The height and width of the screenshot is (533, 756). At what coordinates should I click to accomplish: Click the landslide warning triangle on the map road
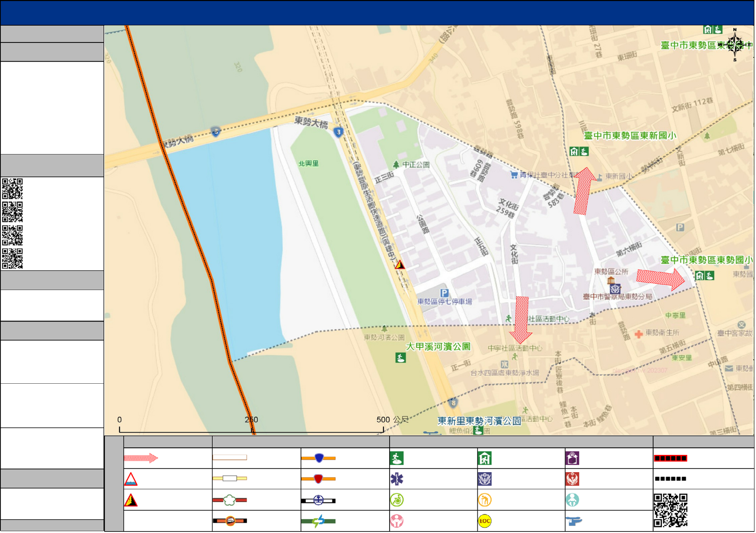tap(400, 264)
